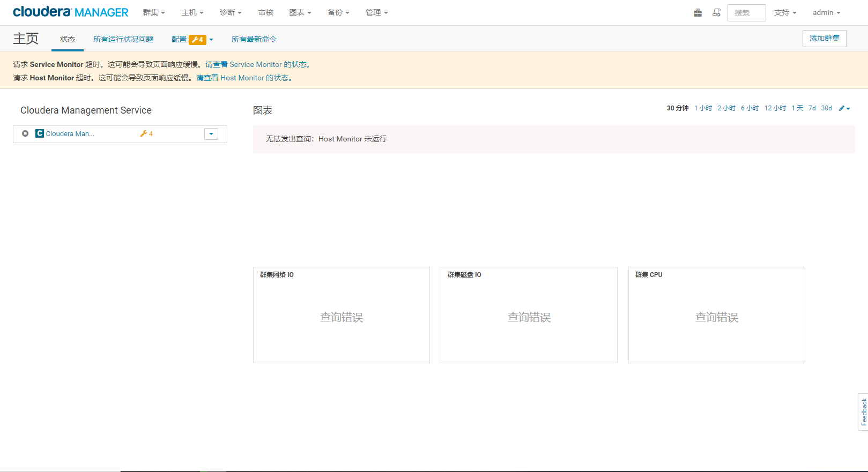The width and height of the screenshot is (868, 472).
Task: Open link 请查看 Host Monitor 的状态
Action: click(243, 78)
